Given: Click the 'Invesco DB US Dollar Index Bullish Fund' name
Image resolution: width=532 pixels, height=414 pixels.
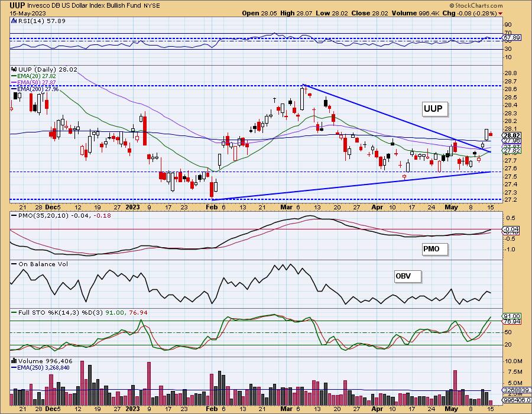Looking at the screenshot, I should point(85,6).
